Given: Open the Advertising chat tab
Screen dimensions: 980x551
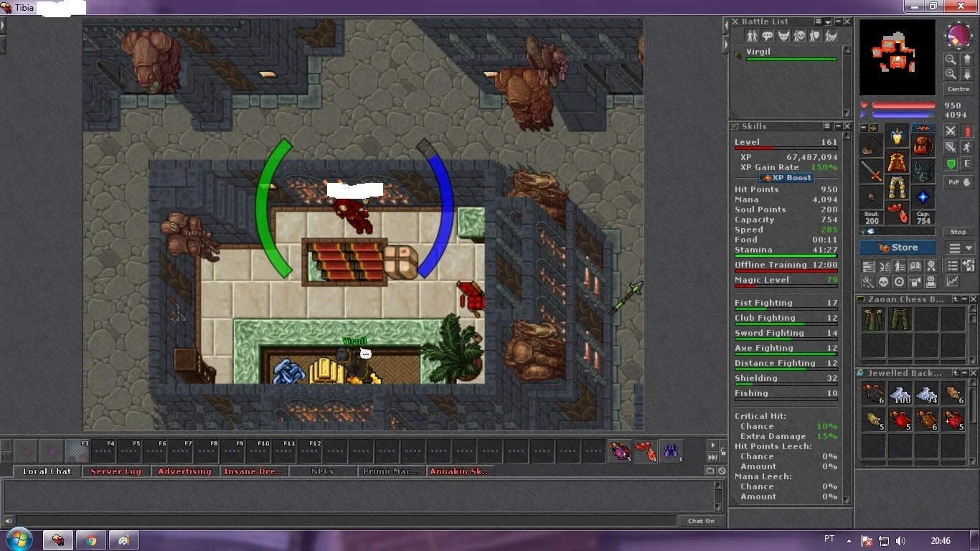Looking at the screenshot, I should click(x=184, y=471).
